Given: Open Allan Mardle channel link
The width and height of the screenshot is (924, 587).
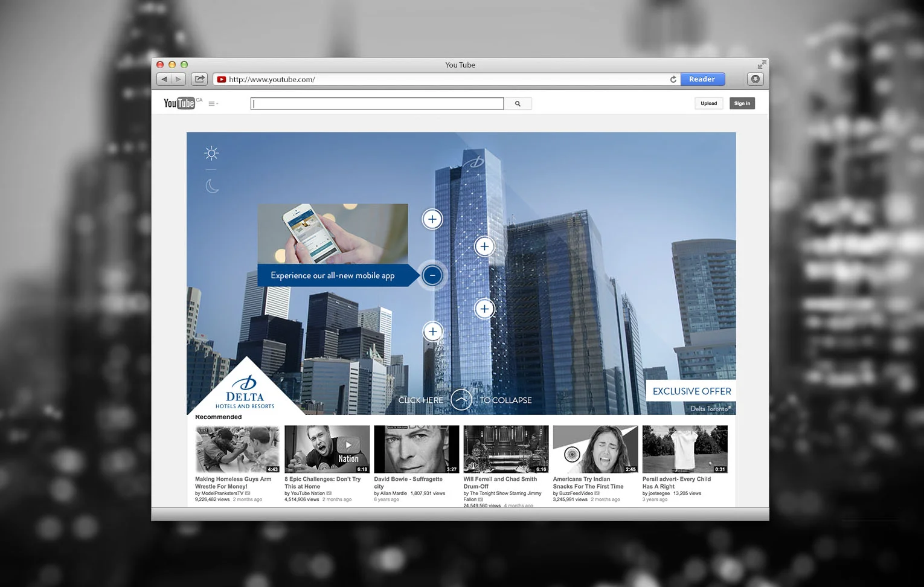Looking at the screenshot, I should coord(394,493).
